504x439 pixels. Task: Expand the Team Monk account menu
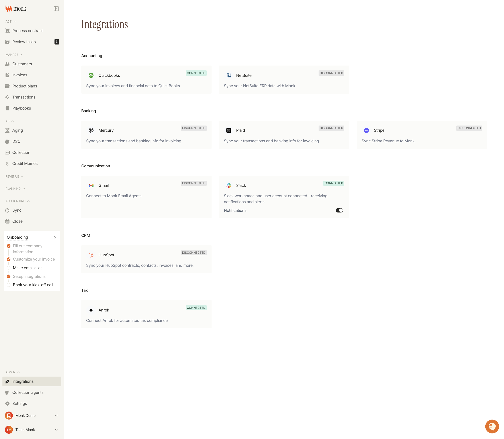pos(56,429)
